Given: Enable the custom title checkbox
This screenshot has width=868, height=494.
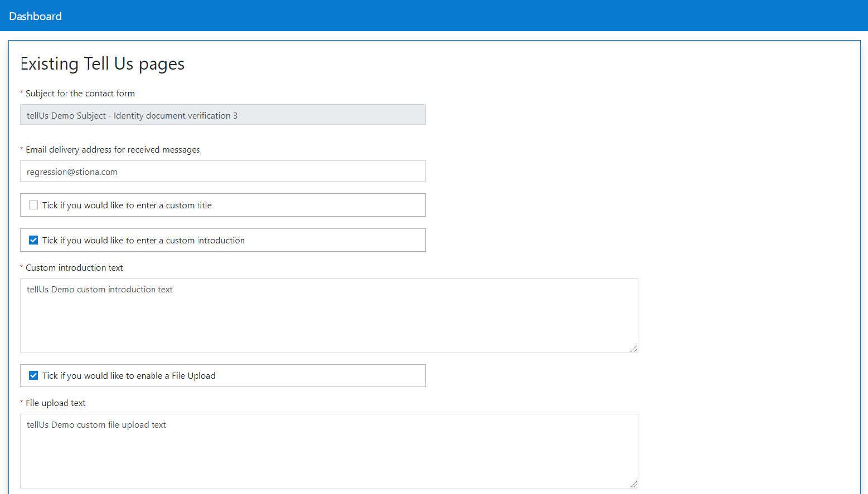Looking at the screenshot, I should [x=33, y=205].
